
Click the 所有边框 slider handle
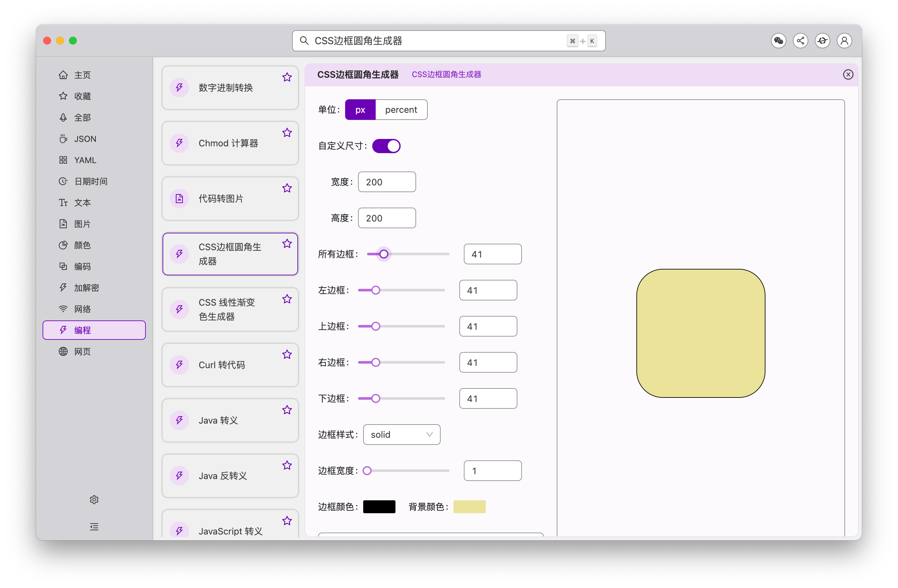(384, 254)
